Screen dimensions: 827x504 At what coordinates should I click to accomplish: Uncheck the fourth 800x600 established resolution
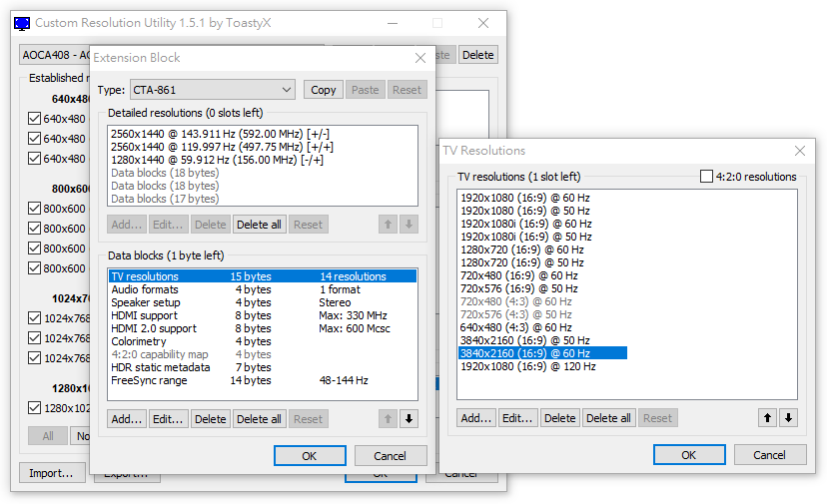[34, 267]
